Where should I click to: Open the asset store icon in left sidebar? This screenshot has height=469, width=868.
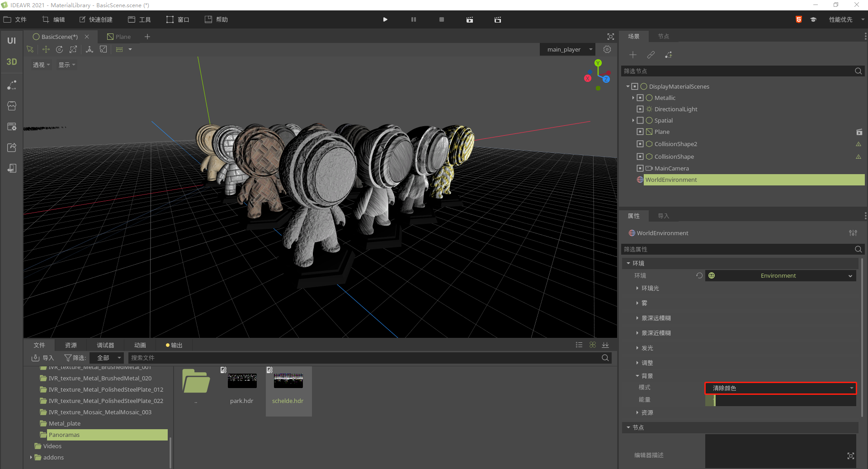coord(12,106)
